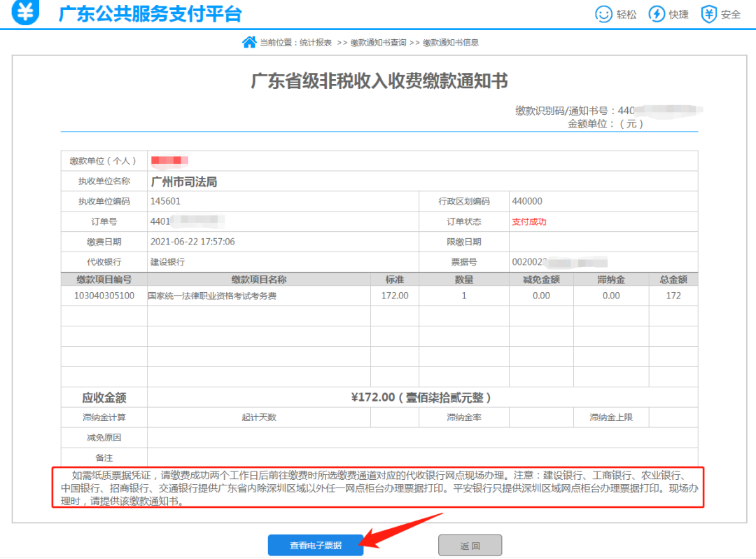Click the 滞纳金率 label

[x=464, y=417]
